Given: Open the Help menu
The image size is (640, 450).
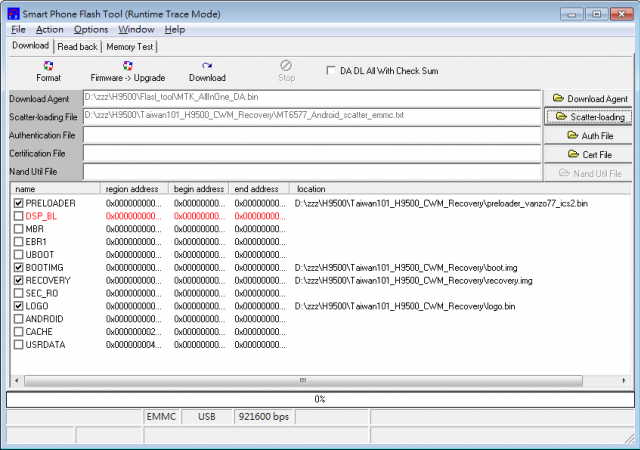Looking at the screenshot, I should pos(175,30).
